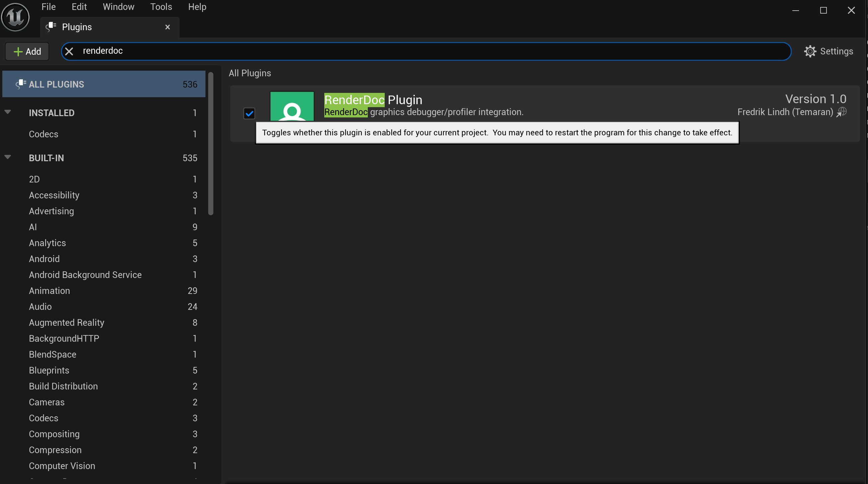Viewport: 868px width, 484px height.
Task: Select the Computer Vision category
Action: pyautogui.click(x=104, y=465)
